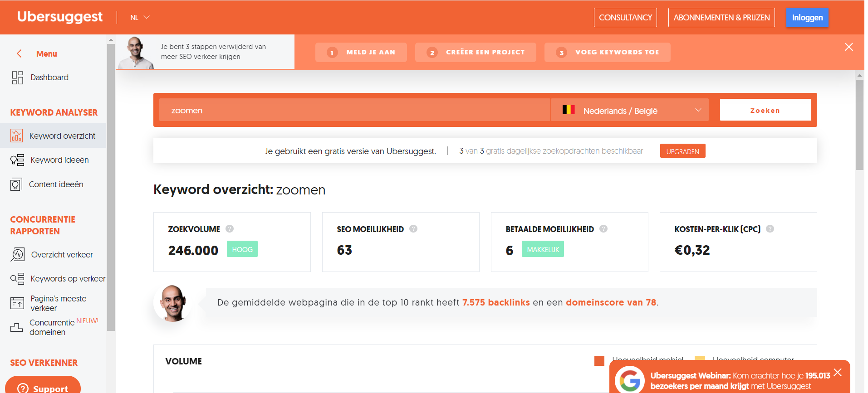The height and width of the screenshot is (393, 868).
Task: Click the Google logo in webinar popup
Action: (630, 380)
